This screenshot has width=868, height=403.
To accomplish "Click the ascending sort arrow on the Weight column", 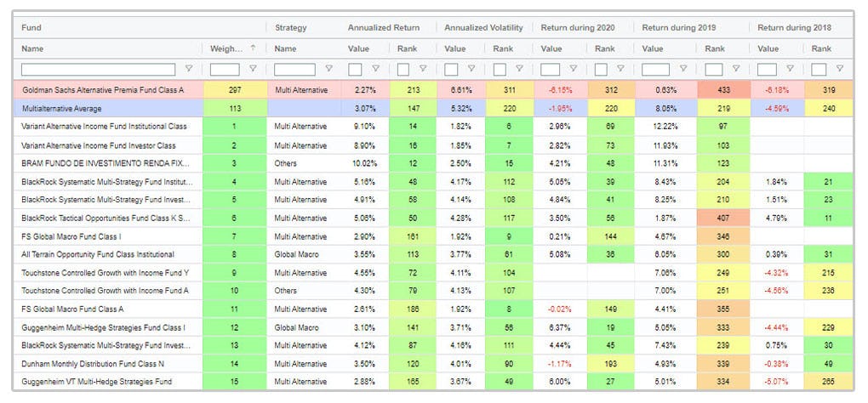I will tap(253, 48).
